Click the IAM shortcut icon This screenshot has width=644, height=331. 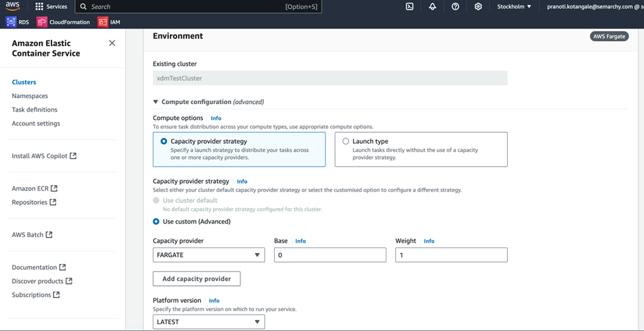pos(103,22)
